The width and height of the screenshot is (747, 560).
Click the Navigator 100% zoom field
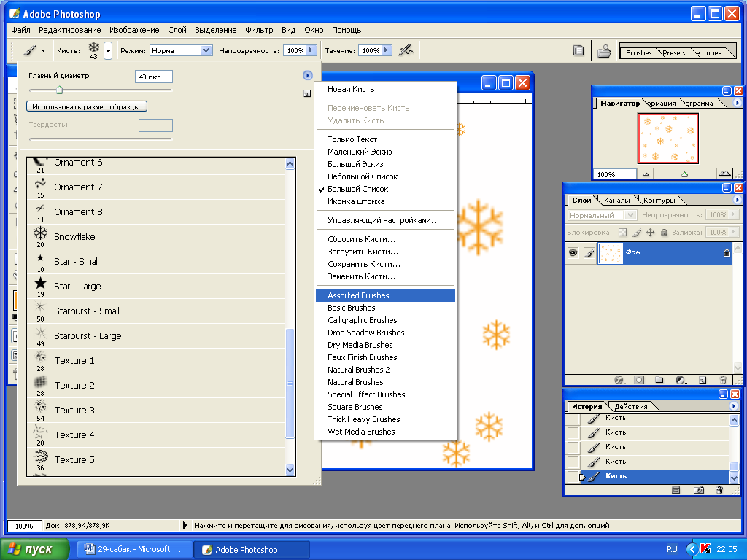(615, 174)
